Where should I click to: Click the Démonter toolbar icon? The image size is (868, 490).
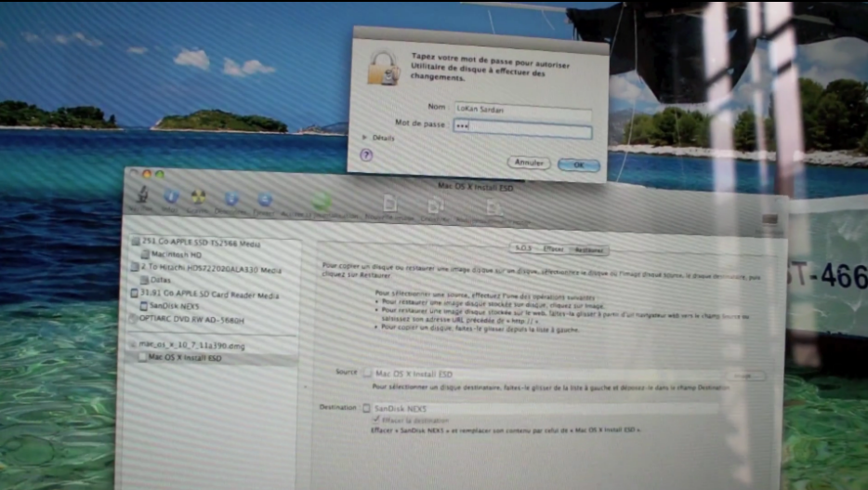231,198
